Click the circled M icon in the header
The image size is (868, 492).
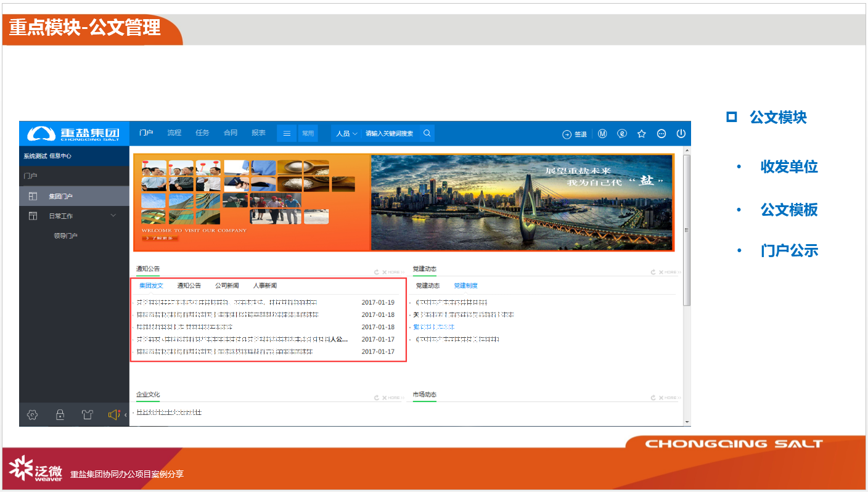602,134
